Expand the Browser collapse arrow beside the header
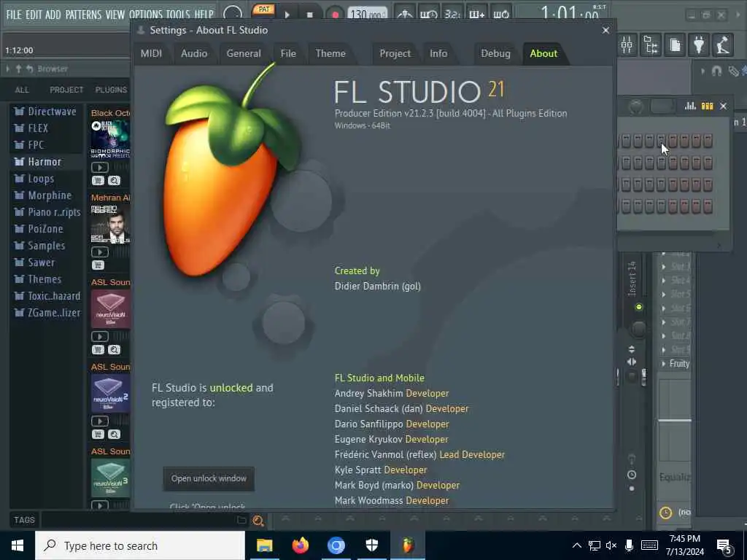747x560 pixels. (7, 69)
